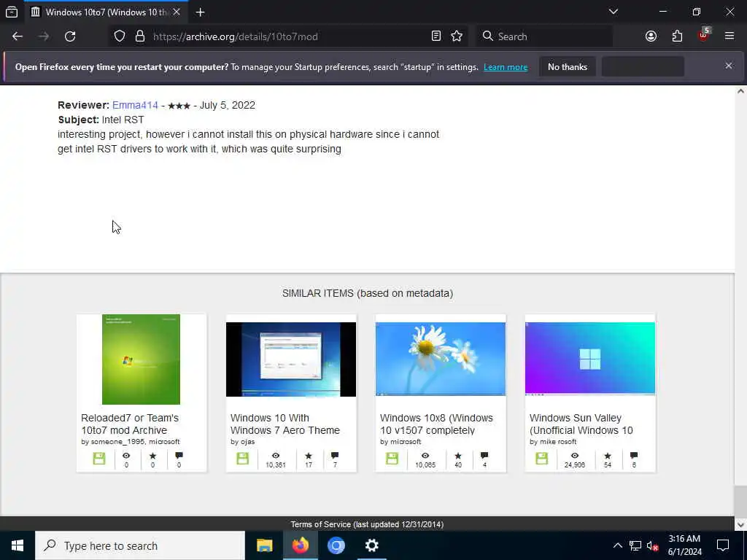
Task: Click the taskbar search box
Action: [x=140, y=545]
